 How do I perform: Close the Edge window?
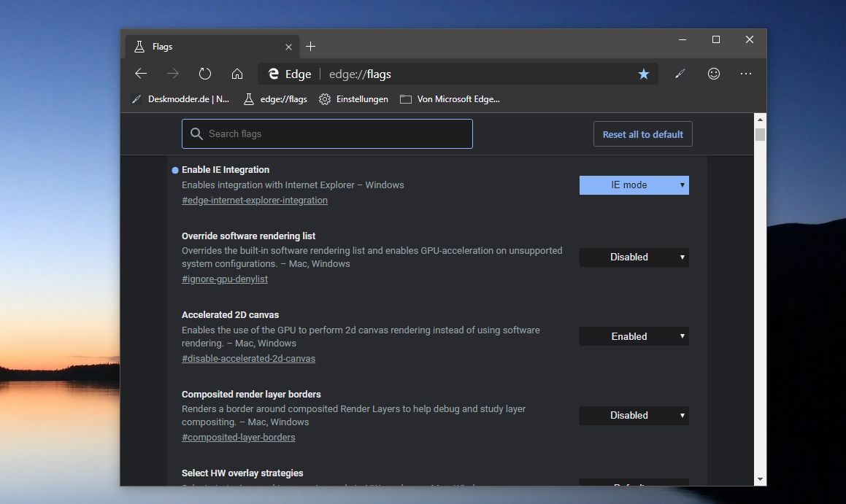point(750,40)
